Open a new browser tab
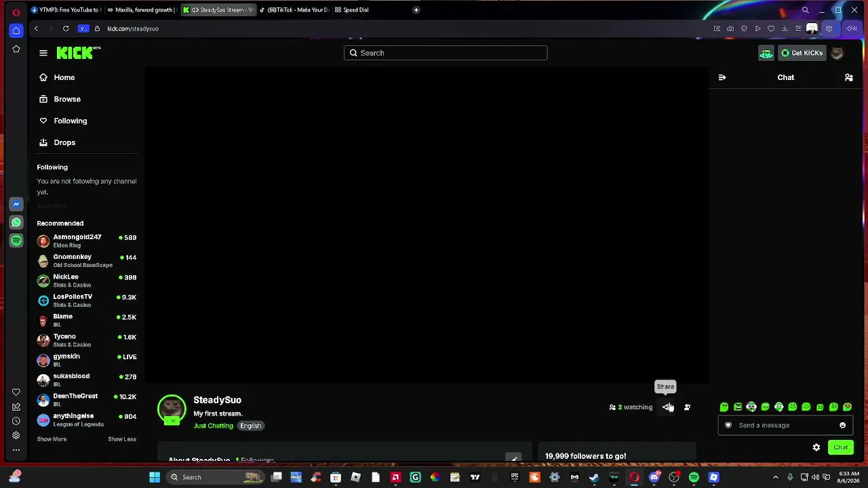Image resolution: width=868 pixels, height=488 pixels. point(416,10)
